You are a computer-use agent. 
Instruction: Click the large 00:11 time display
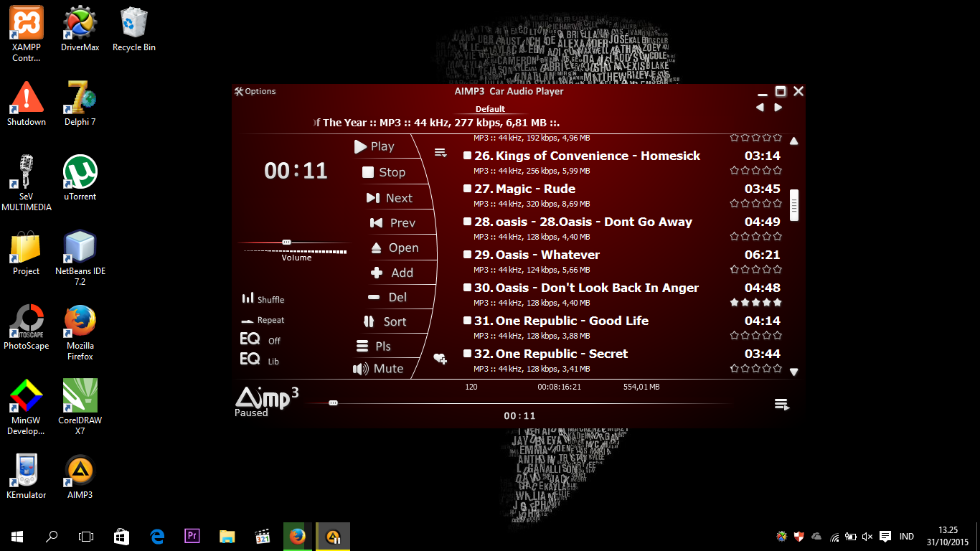coord(296,171)
